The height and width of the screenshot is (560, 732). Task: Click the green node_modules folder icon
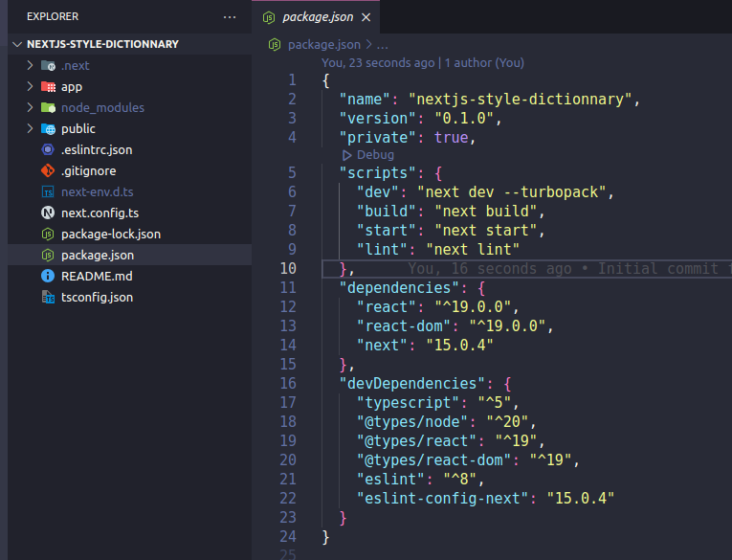click(48, 108)
